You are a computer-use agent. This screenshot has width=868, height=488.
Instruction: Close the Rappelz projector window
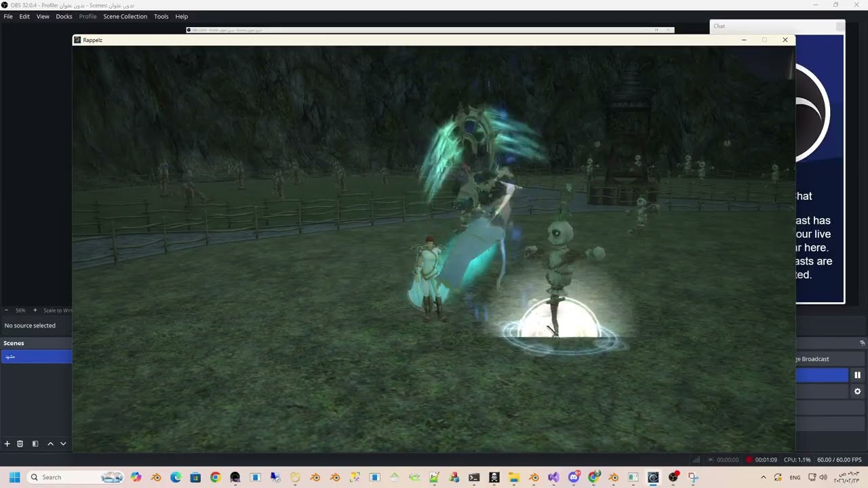click(x=785, y=40)
